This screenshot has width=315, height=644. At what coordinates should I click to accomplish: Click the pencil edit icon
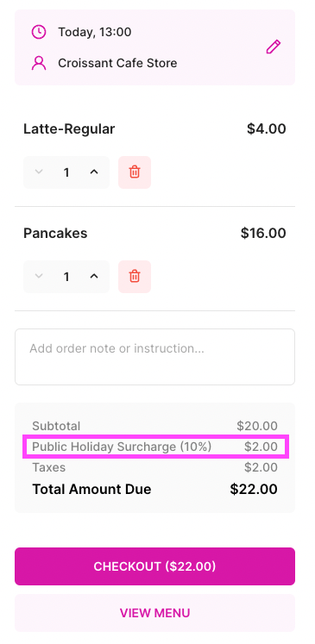click(274, 47)
